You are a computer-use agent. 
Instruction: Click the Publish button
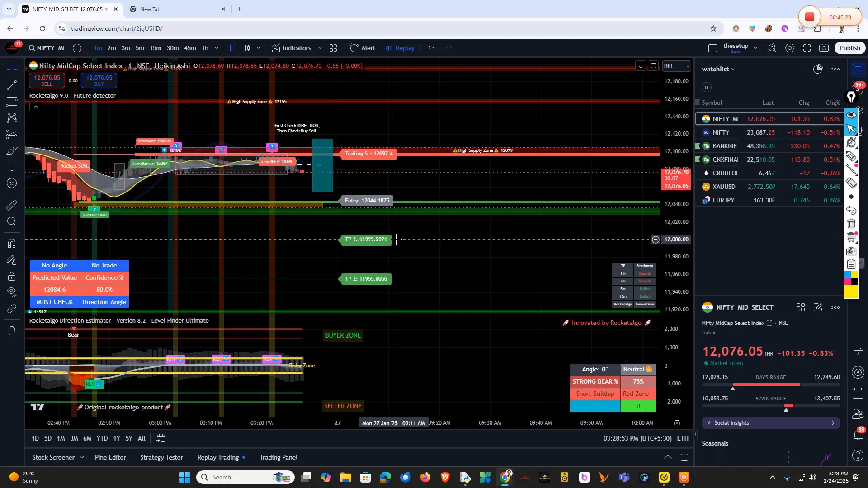(849, 47)
